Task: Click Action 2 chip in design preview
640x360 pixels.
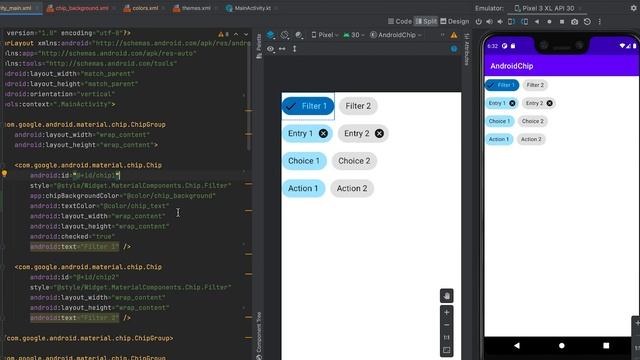Action: pos(352,189)
